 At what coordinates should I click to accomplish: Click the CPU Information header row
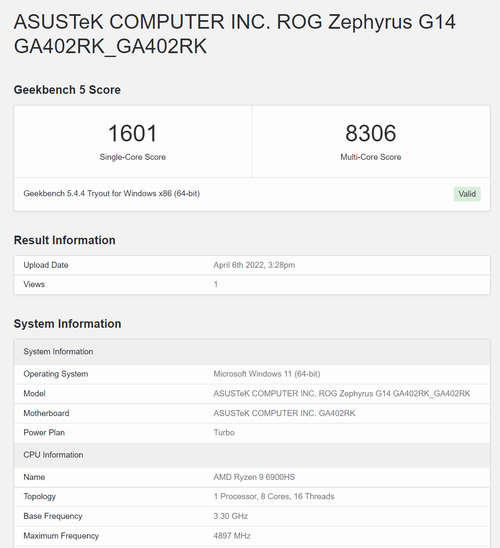(252, 455)
